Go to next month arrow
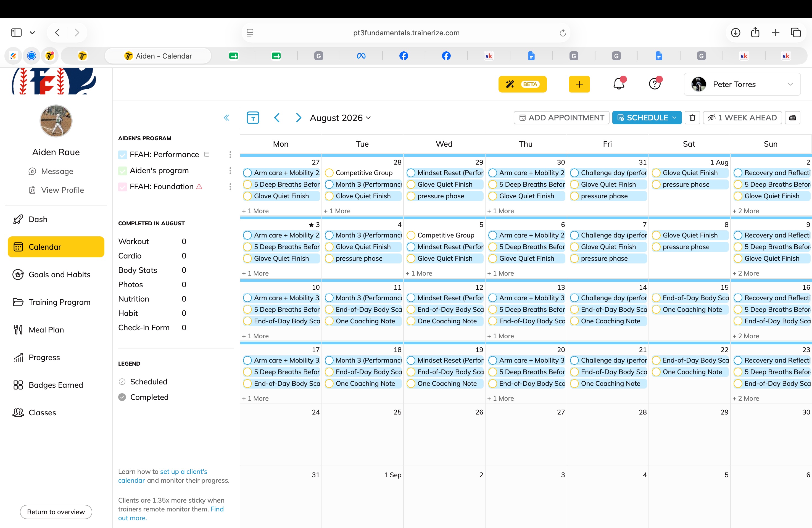This screenshot has height=528, width=812. tap(298, 118)
